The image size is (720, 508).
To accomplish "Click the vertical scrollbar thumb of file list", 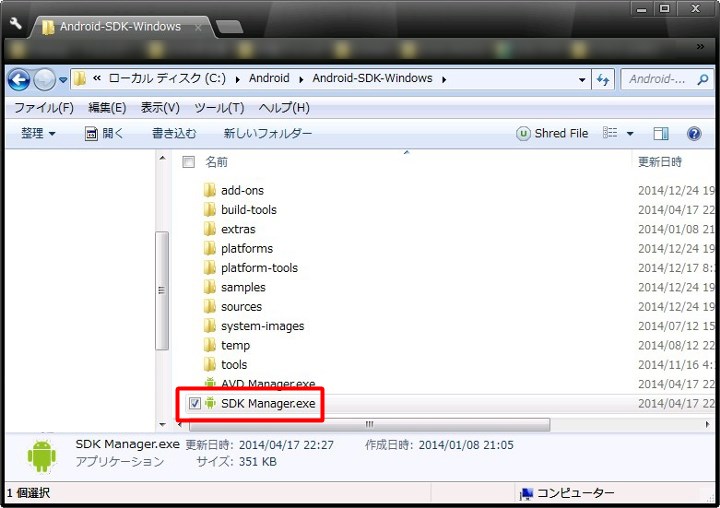I will click(162, 291).
